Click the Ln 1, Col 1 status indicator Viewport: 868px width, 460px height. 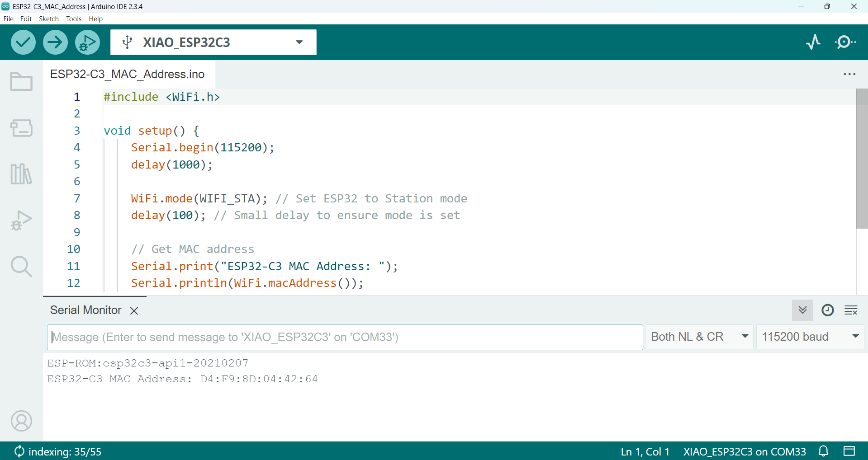[645, 451]
